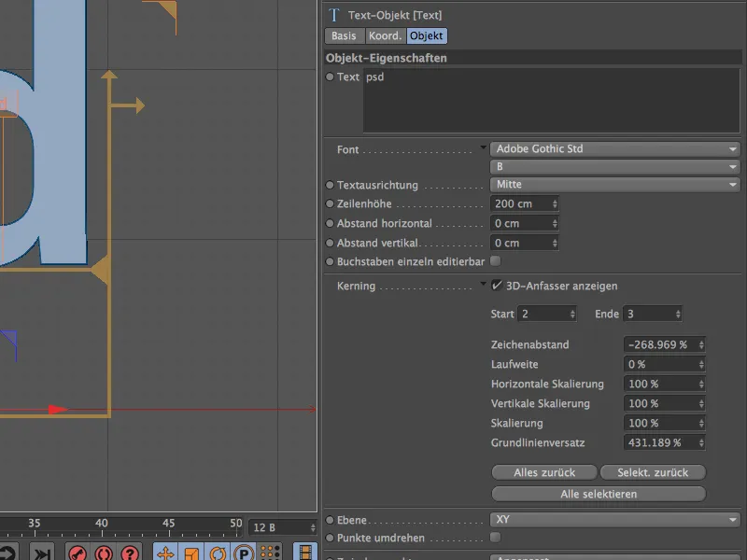The height and width of the screenshot is (560, 747).
Task: Click the right-pointing orange kerning handle arrow
Action: (139, 105)
